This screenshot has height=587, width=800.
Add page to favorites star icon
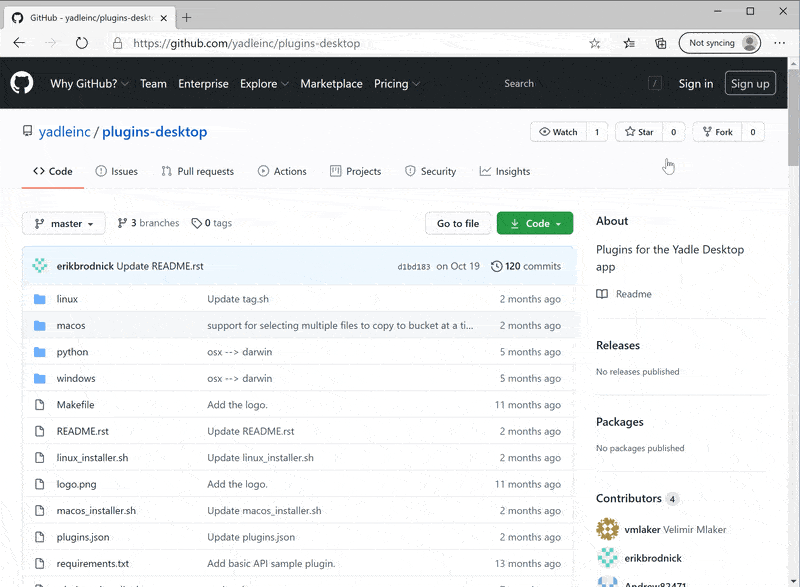[594, 43]
